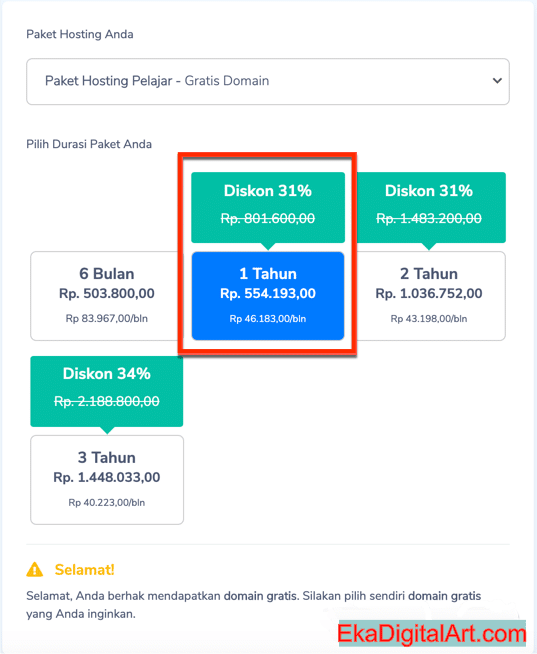Click the yellow warning triangle icon
The width and height of the screenshot is (537, 654).
35,569
